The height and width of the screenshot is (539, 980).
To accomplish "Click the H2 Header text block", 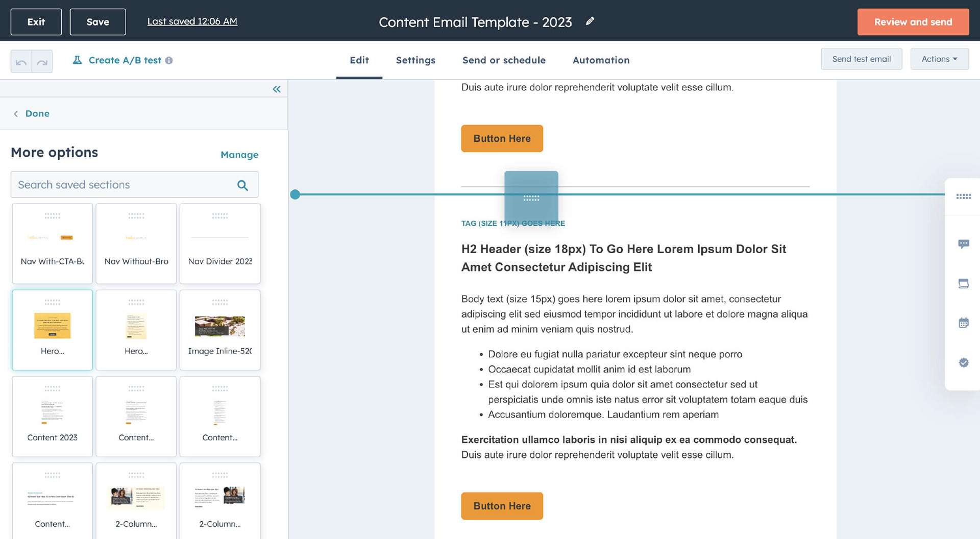I will pyautogui.click(x=624, y=258).
